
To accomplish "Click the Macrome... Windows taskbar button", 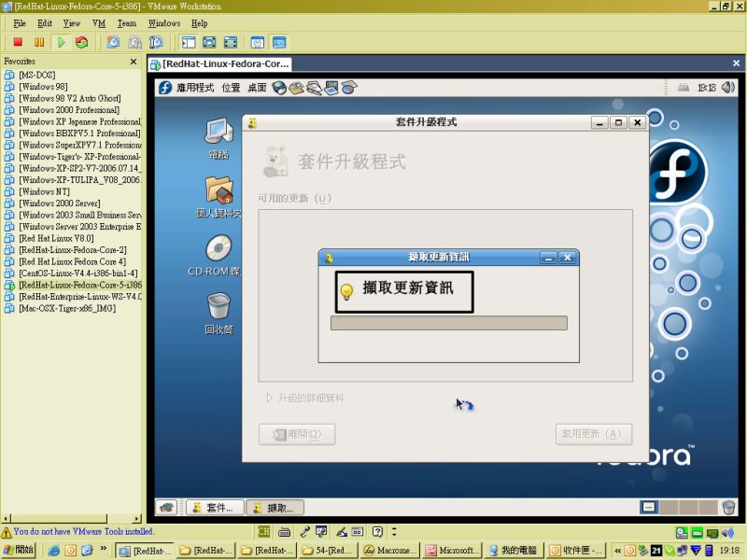I will [x=390, y=551].
